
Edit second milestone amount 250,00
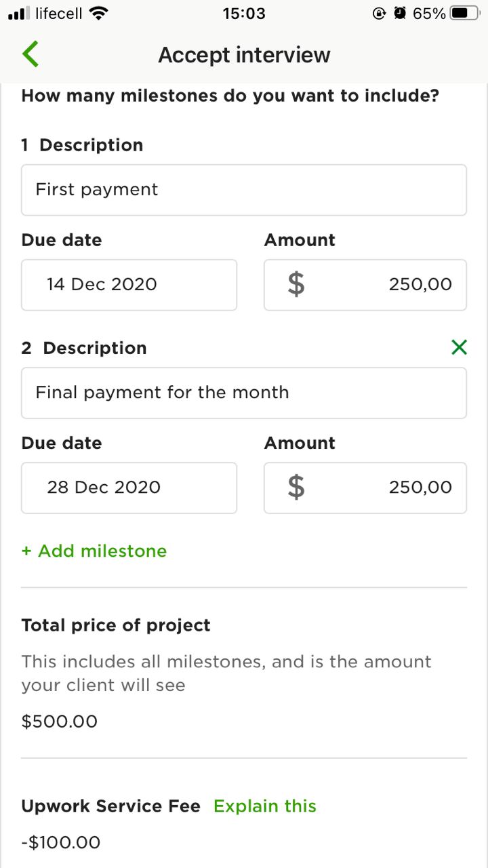pyautogui.click(x=365, y=488)
